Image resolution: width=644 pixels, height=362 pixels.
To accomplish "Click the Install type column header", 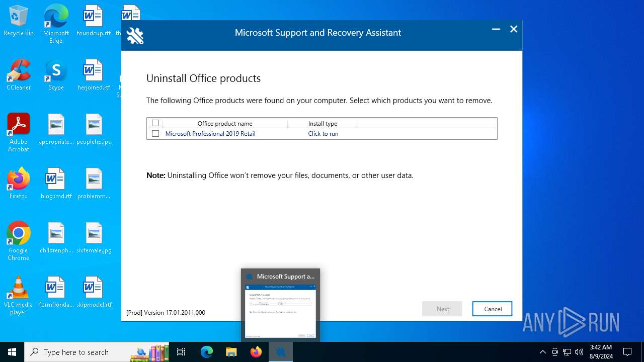I will tap(323, 123).
